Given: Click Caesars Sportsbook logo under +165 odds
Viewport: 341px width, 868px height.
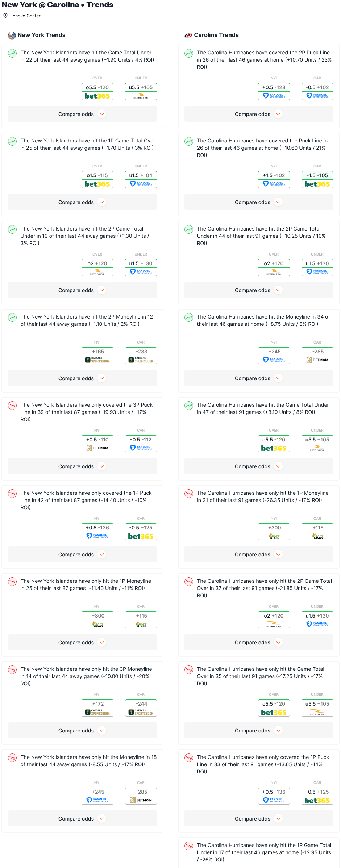Looking at the screenshot, I should pyautogui.click(x=97, y=360).
